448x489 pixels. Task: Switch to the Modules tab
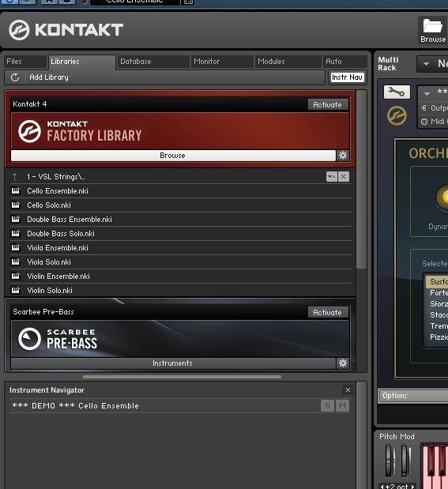(288, 62)
